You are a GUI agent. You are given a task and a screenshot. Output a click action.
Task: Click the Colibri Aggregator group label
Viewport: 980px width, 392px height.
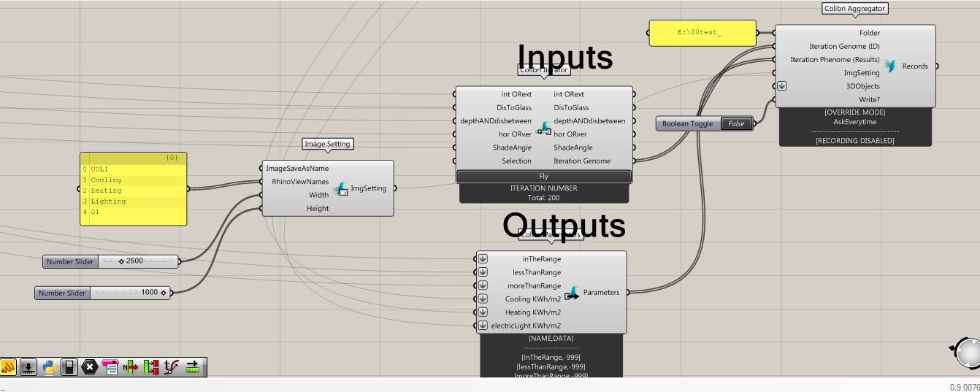pyautogui.click(x=855, y=9)
